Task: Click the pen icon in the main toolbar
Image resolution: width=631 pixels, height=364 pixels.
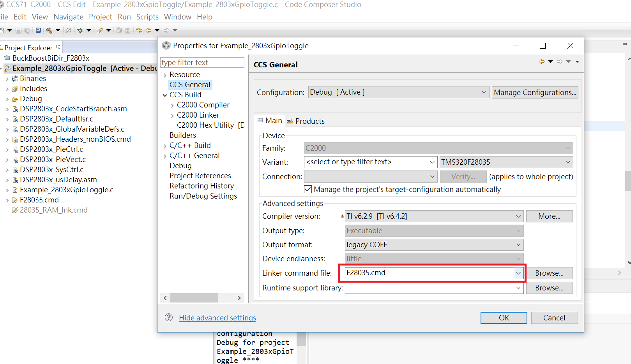Action: click(100, 30)
